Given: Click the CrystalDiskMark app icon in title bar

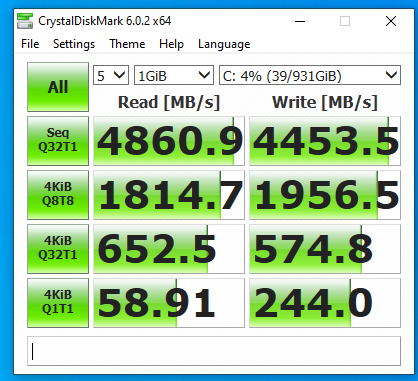Looking at the screenshot, I should point(25,21).
